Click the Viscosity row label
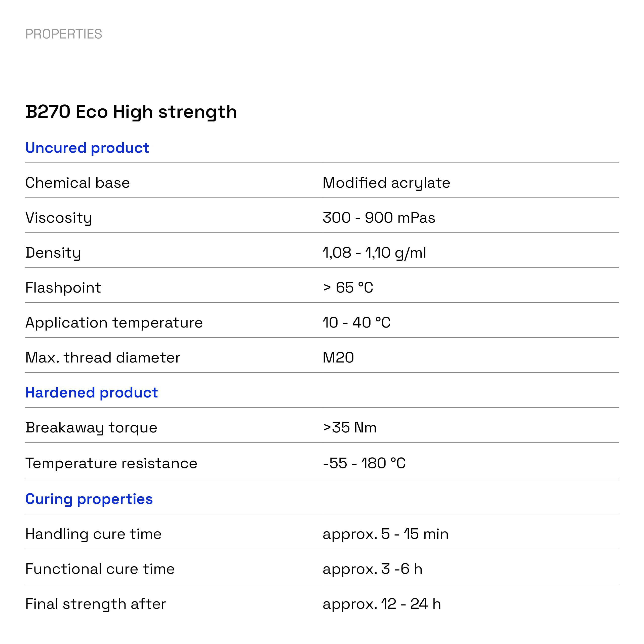The width and height of the screenshot is (644, 644). (x=58, y=218)
